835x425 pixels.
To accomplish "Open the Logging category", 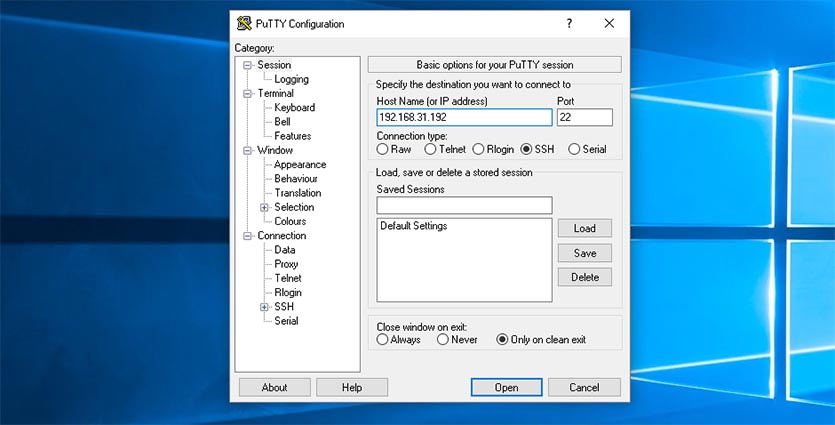I will point(291,79).
